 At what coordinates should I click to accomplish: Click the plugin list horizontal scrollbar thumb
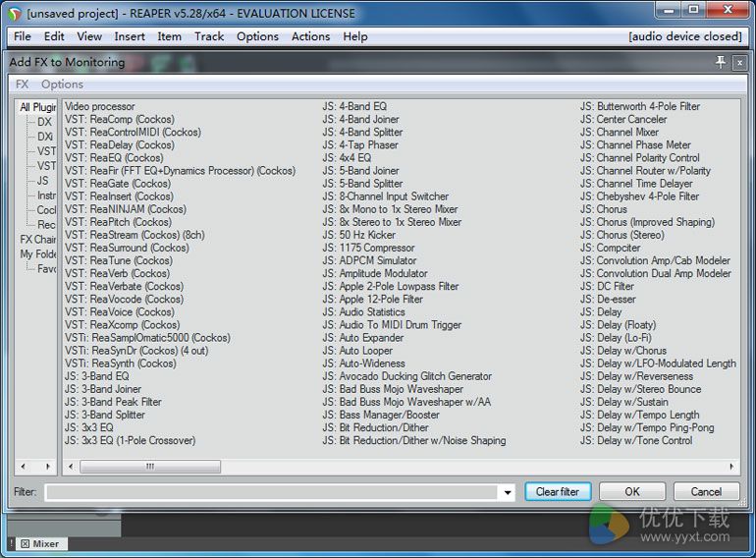(150, 467)
